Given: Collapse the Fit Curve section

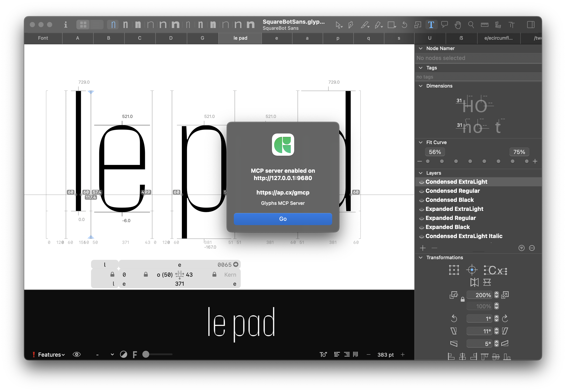Looking at the screenshot, I should click(x=420, y=142).
